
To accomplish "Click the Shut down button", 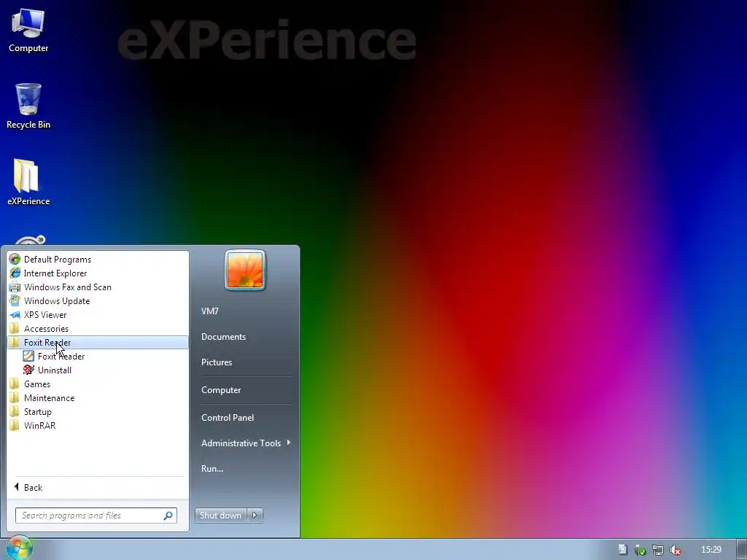I will (x=220, y=516).
